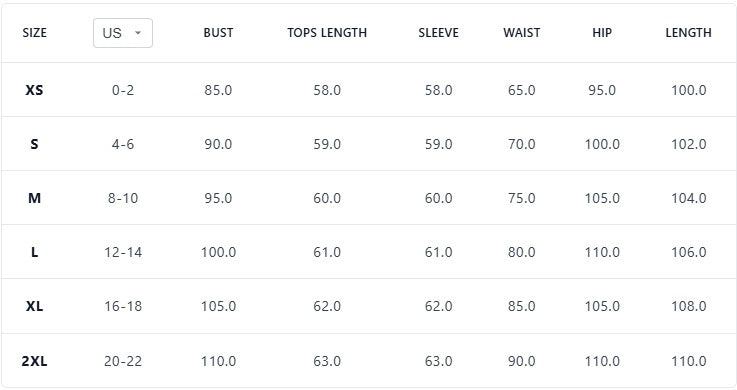Click the dropdown arrow next to US
The width and height of the screenshot is (737, 390).
pos(138,33)
